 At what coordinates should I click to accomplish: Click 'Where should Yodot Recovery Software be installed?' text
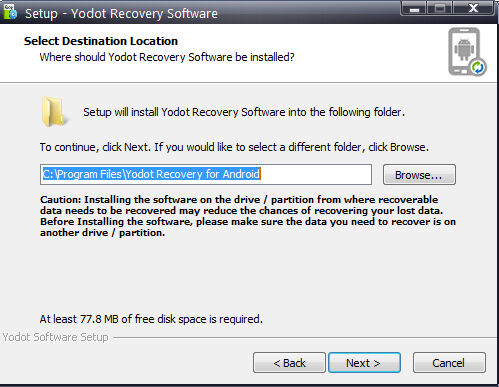[167, 57]
